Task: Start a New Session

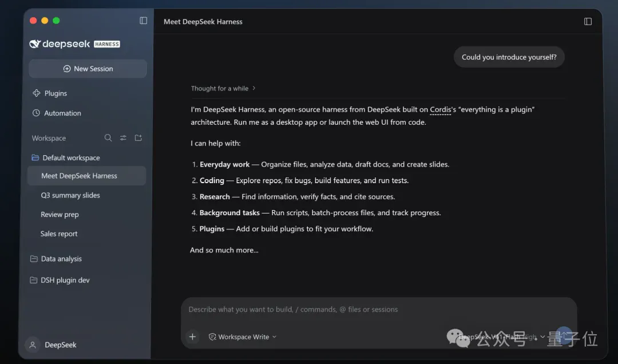Action: point(88,69)
